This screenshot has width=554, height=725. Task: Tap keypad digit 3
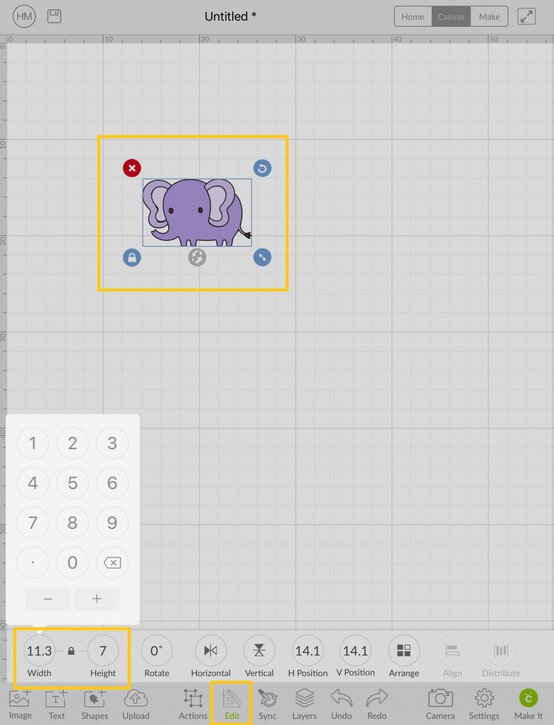pos(112,443)
